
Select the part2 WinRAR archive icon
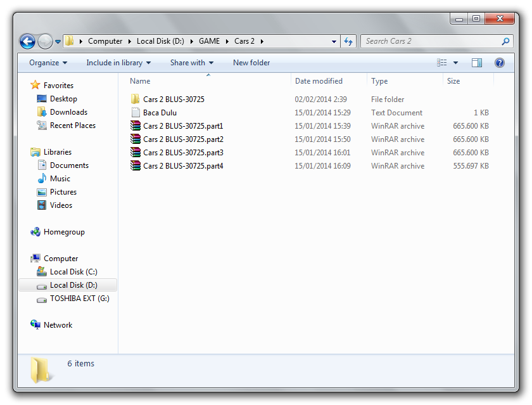click(x=136, y=139)
